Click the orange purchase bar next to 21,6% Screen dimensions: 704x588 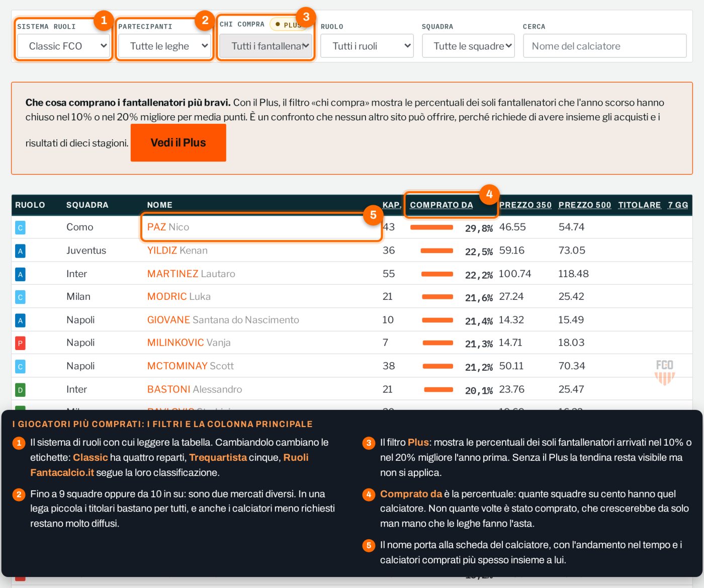point(437,297)
